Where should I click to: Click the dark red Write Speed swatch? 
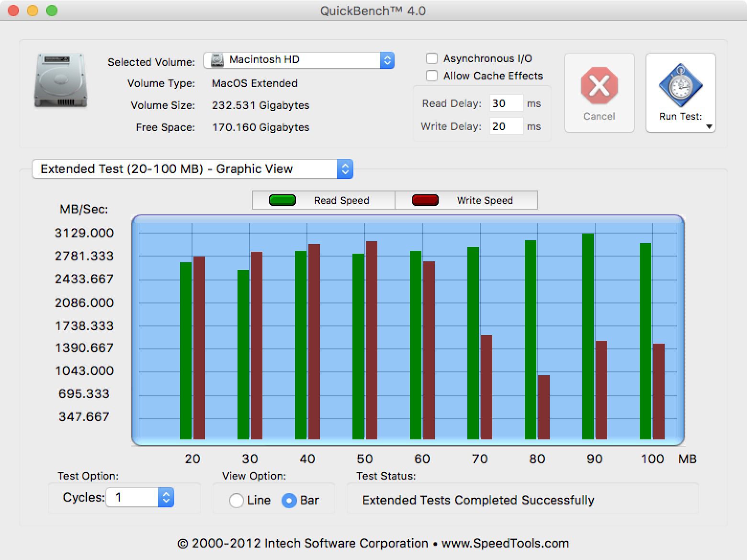pyautogui.click(x=425, y=200)
